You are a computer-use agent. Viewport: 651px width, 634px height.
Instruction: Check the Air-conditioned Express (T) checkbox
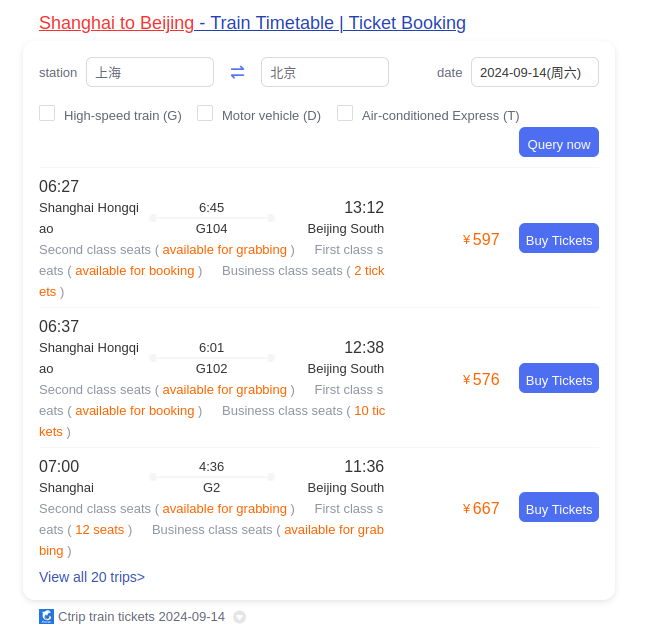pyautogui.click(x=345, y=113)
